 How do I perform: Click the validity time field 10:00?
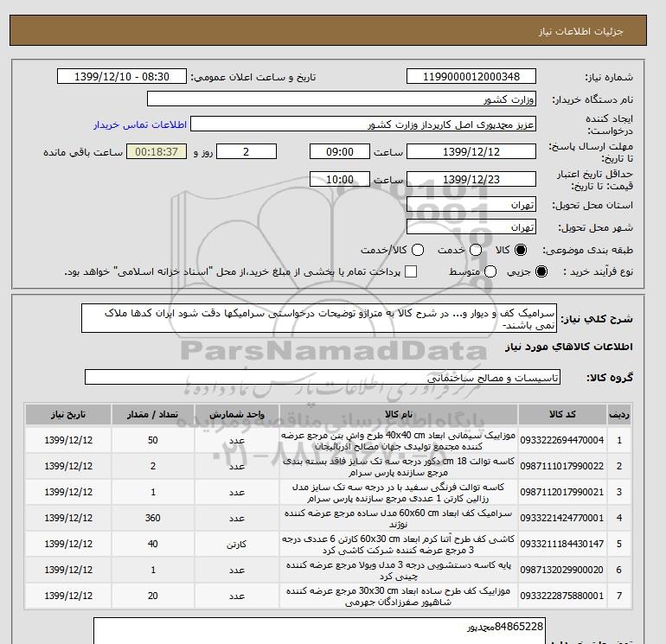(x=340, y=179)
